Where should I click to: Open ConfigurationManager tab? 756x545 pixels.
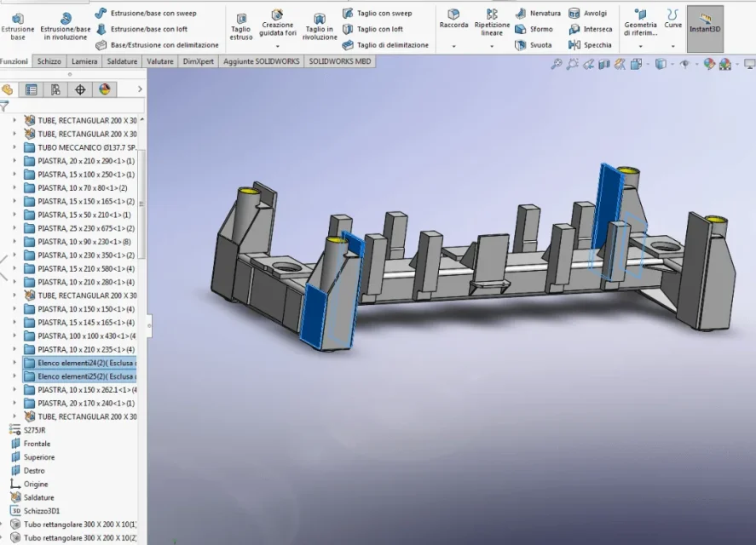click(55, 89)
